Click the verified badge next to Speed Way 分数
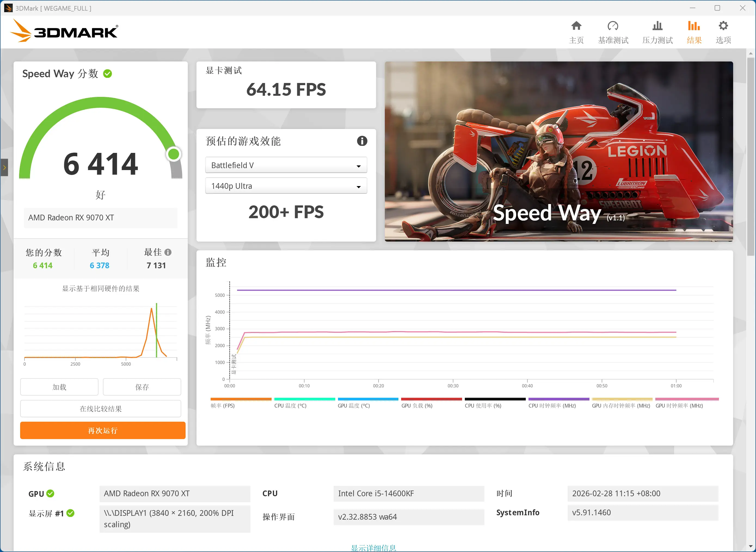Screen dimensions: 756x552 tap(107, 73)
